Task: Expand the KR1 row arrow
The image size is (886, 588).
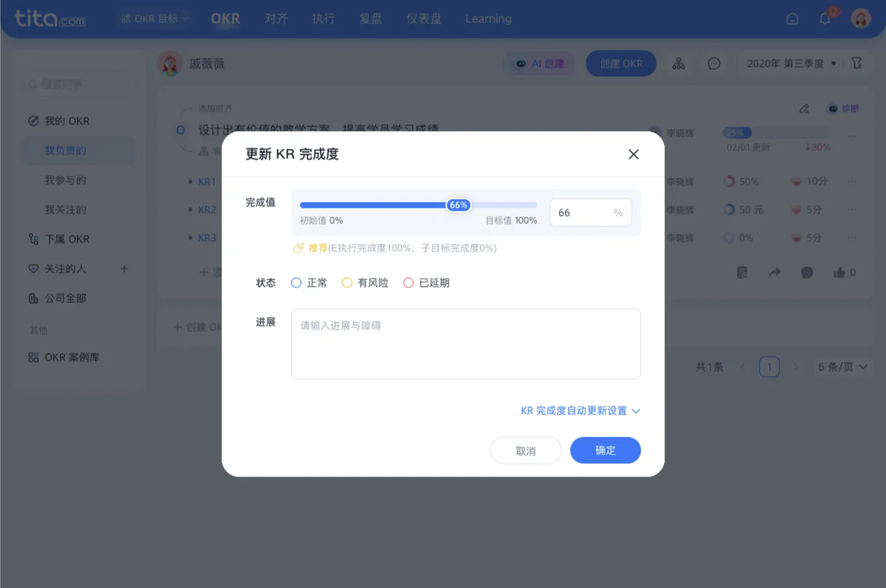Action: click(x=190, y=182)
